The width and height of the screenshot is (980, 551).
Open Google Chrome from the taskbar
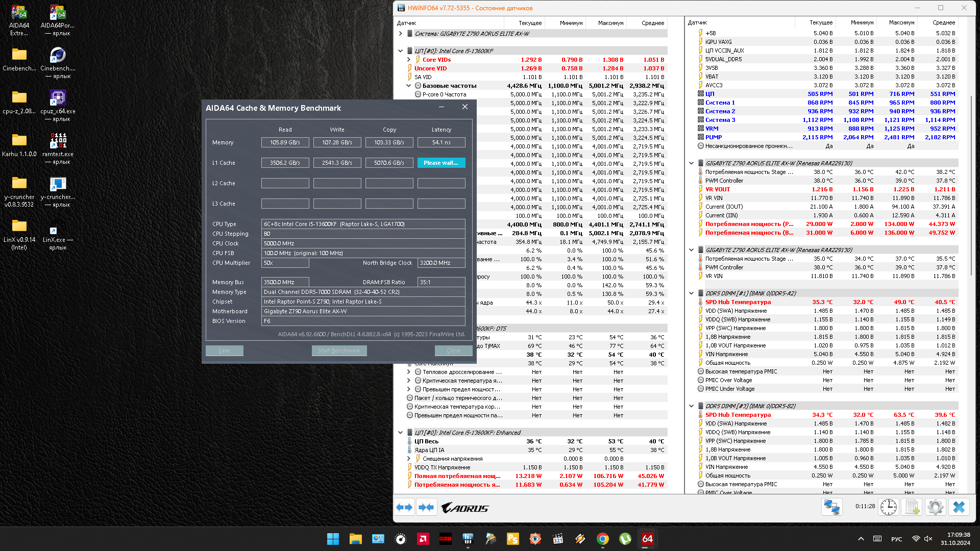tap(602, 539)
